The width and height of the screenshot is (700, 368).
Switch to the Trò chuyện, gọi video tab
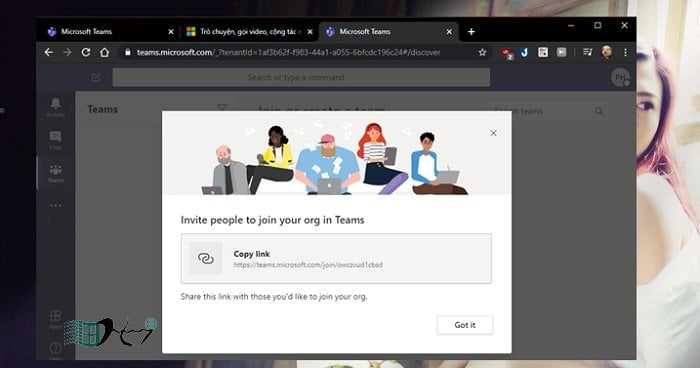(x=249, y=32)
